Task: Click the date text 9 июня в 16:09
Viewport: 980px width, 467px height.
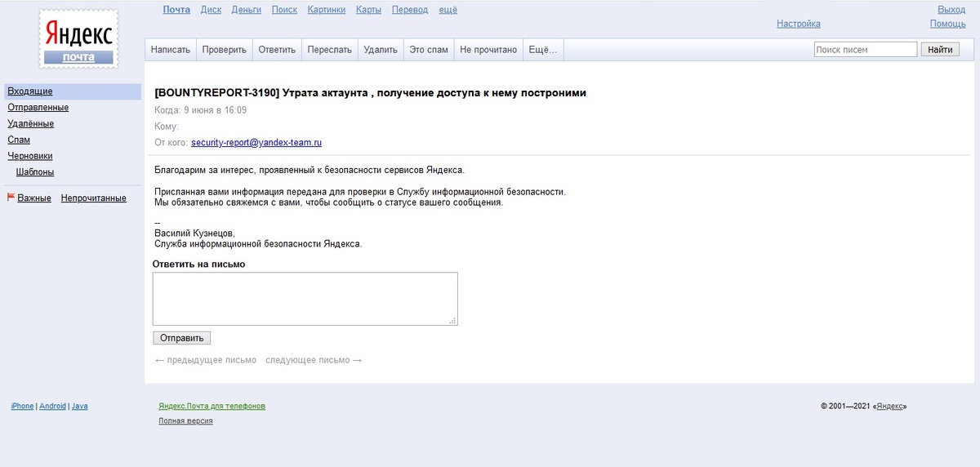Action: [x=216, y=110]
